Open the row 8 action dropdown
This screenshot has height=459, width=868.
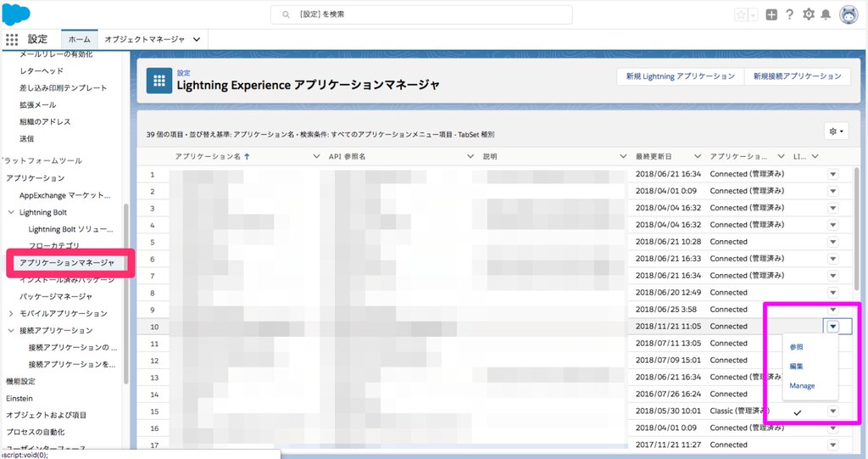[832, 293]
